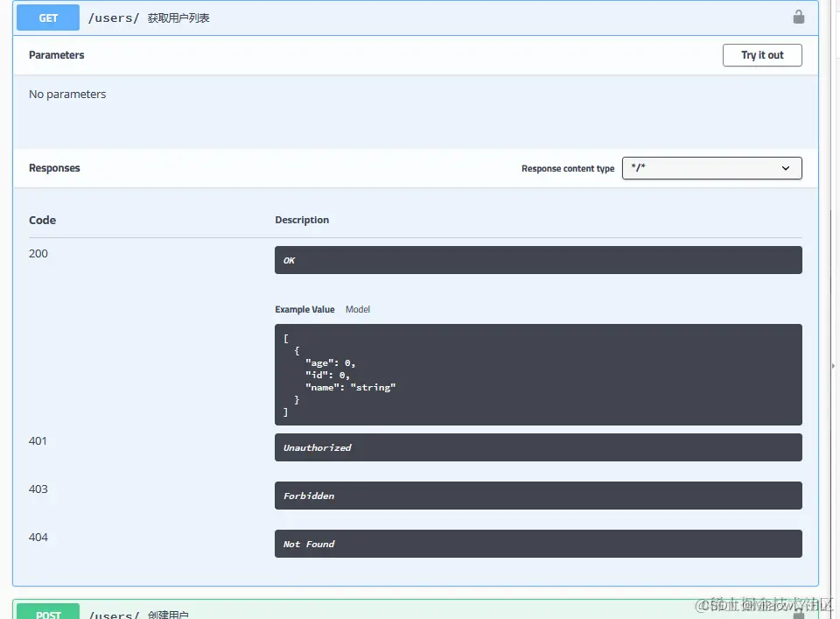840x619 pixels.
Task: Click the side panel collapse arrow at right edge
Action: (x=833, y=366)
